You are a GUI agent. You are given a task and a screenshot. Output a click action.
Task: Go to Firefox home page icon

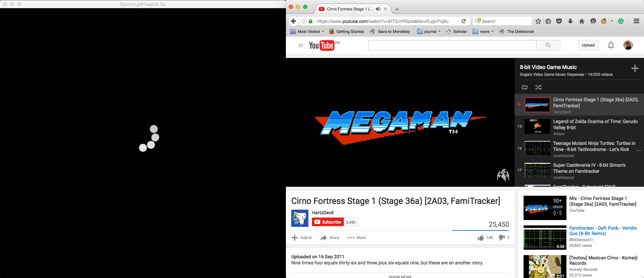[582, 21]
